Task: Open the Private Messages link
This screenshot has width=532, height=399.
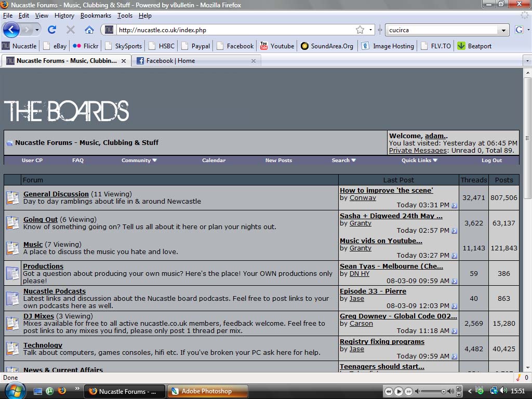Action: [418, 151]
